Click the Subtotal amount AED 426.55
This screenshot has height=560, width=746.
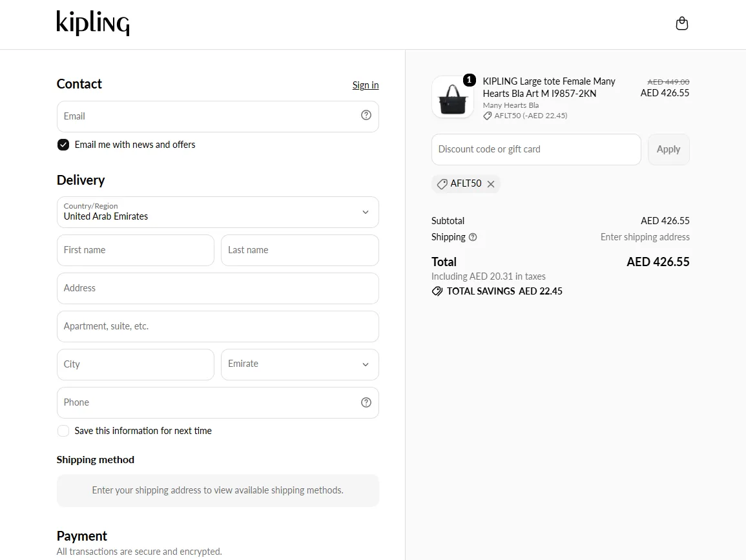pos(665,221)
